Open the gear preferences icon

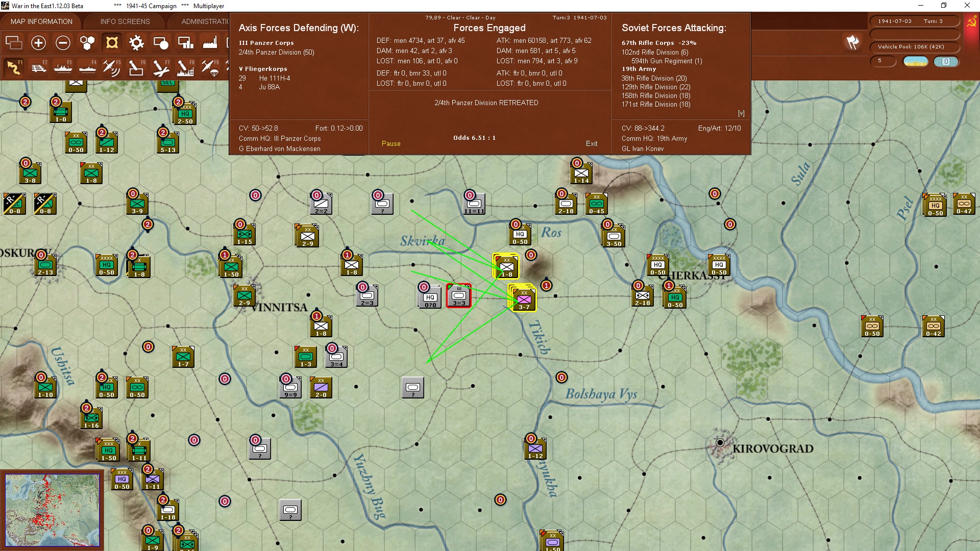tap(136, 43)
